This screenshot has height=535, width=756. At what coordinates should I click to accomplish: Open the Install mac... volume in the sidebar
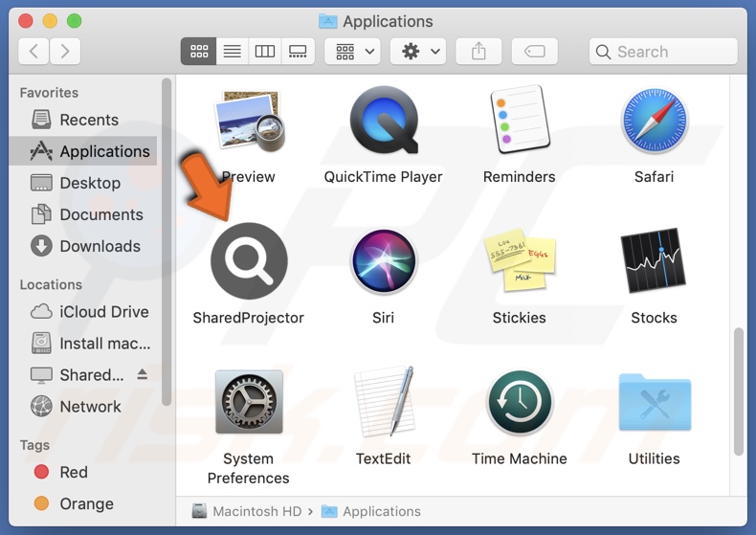[83, 344]
